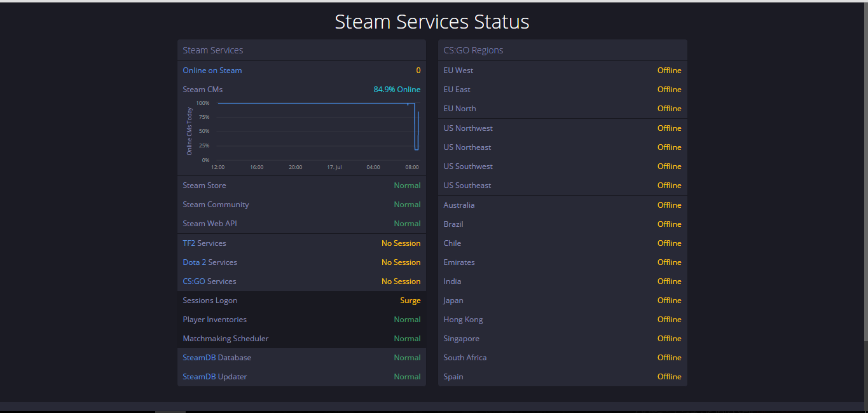Click the Player Inventories Normal status
Viewport: 868px width, 413px height.
[407, 320]
